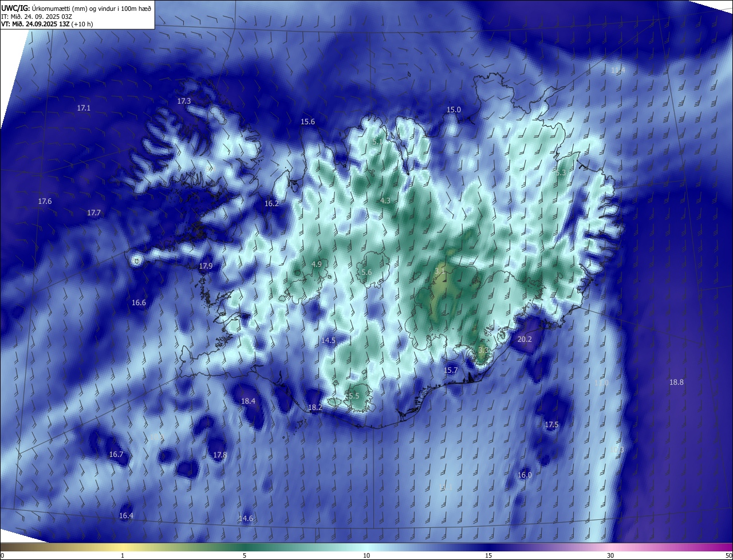Select the 17.1 value label on the map
The width and height of the screenshot is (733, 560).
pyautogui.click(x=84, y=108)
